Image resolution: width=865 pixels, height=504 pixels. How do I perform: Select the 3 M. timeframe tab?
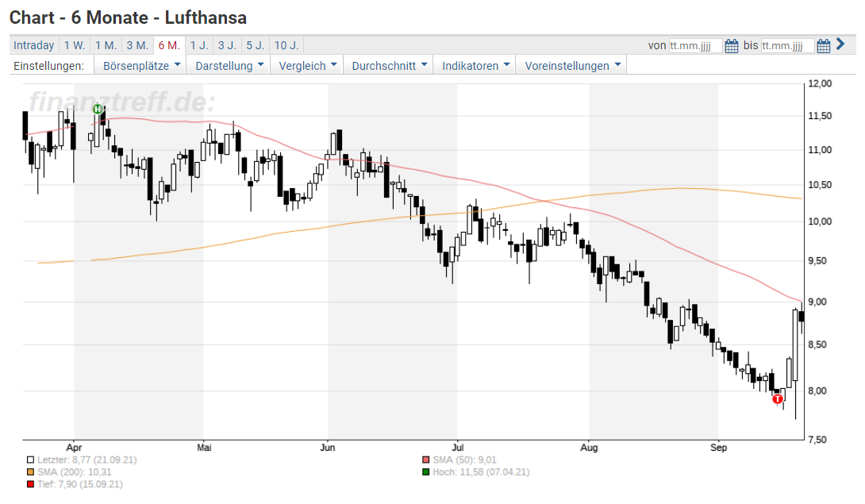click(137, 45)
